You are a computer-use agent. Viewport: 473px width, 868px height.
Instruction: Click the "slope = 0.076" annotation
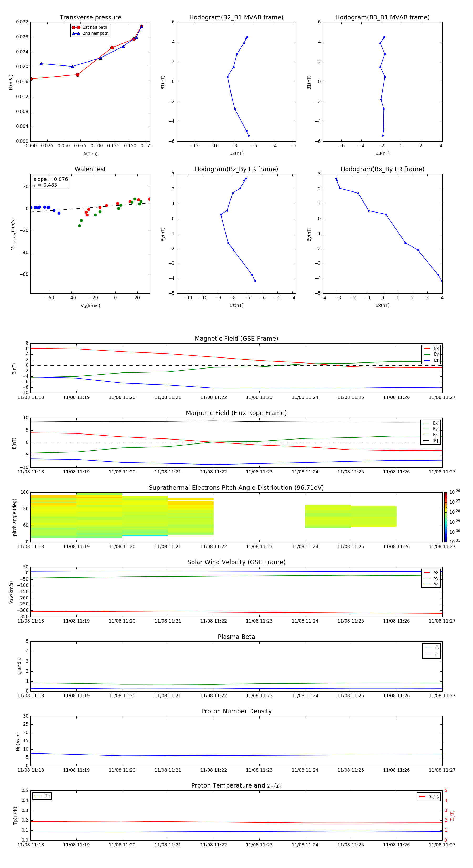coord(50,179)
